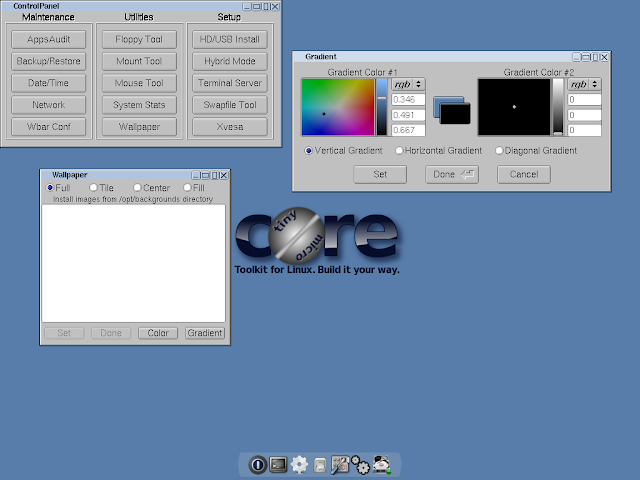Viewport: 640px width, 480px height.
Task: Click the 0.346 red value field
Action: tap(408, 100)
